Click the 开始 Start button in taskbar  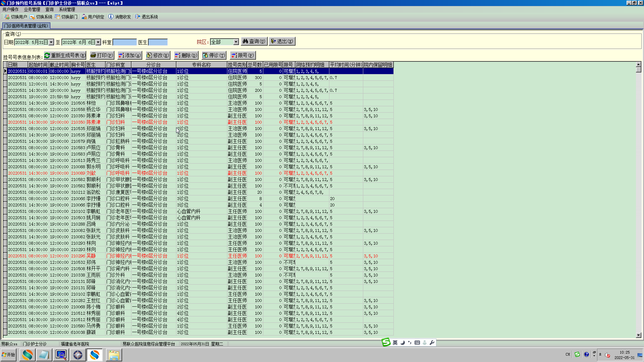(x=9, y=355)
